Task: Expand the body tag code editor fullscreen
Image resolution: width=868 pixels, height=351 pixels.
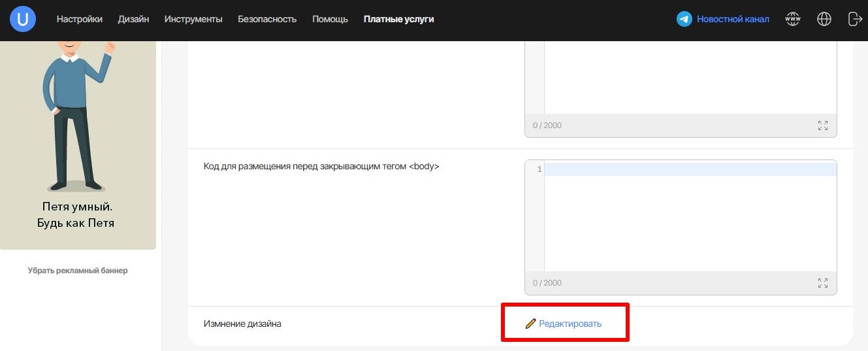Action: tap(823, 283)
